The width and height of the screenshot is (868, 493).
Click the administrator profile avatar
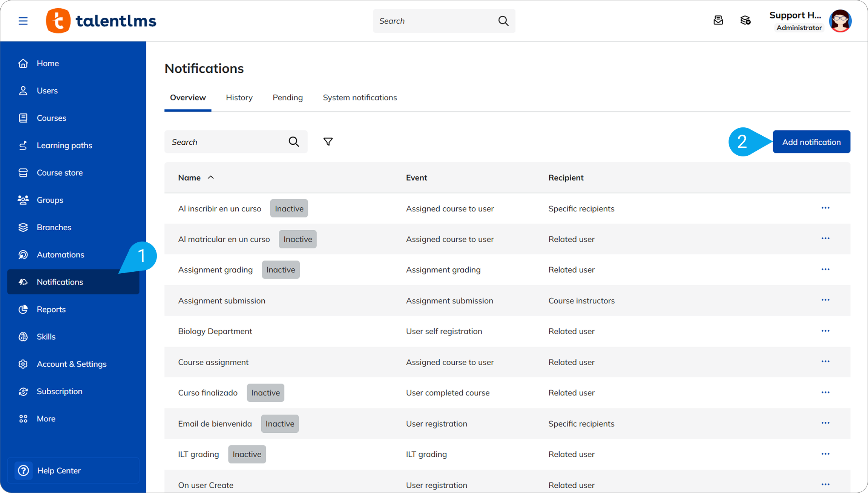click(x=840, y=21)
